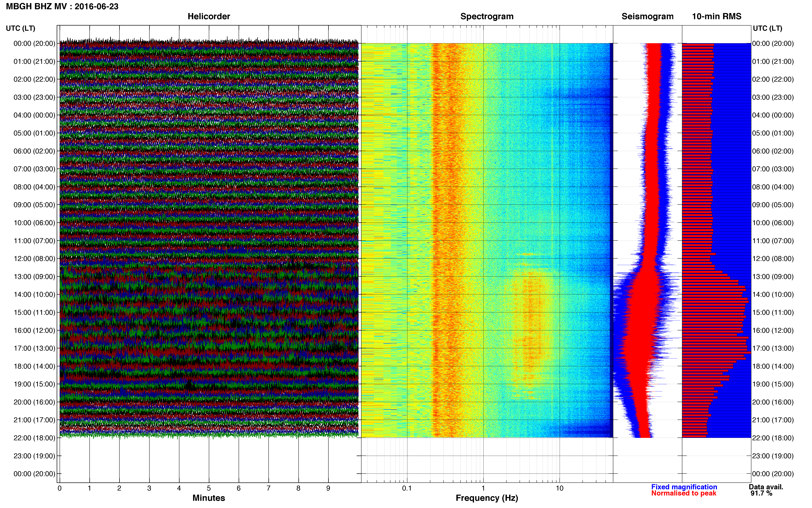Click left time label 04:00 (00:00)
The width and height of the screenshot is (812, 508).
pyautogui.click(x=34, y=115)
